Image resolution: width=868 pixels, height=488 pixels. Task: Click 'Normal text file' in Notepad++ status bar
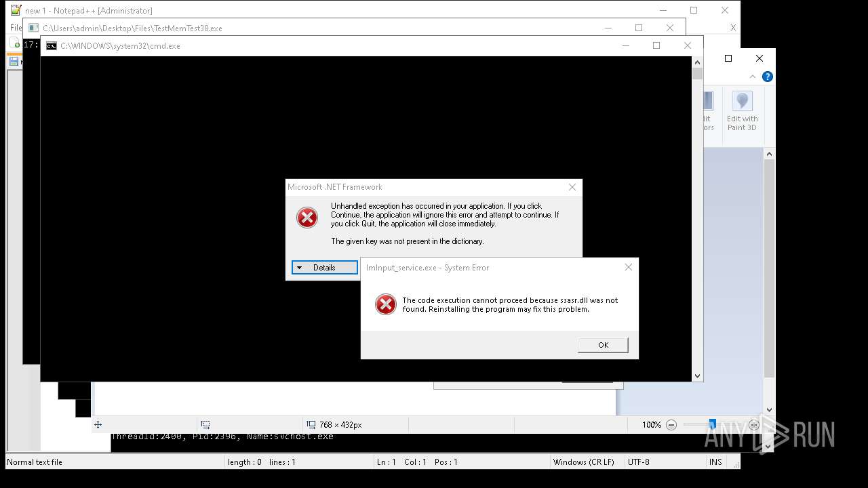tap(35, 462)
